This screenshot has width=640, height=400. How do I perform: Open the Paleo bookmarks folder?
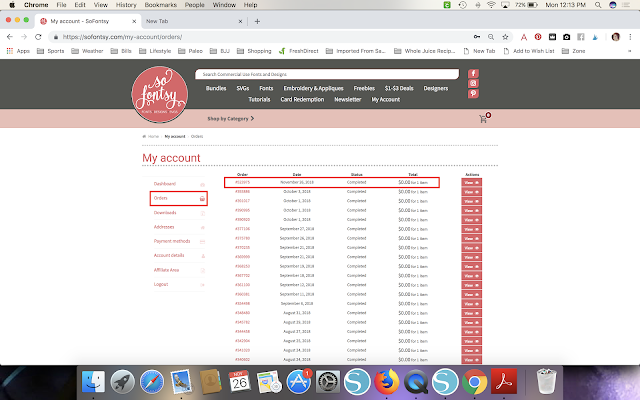[x=191, y=51]
